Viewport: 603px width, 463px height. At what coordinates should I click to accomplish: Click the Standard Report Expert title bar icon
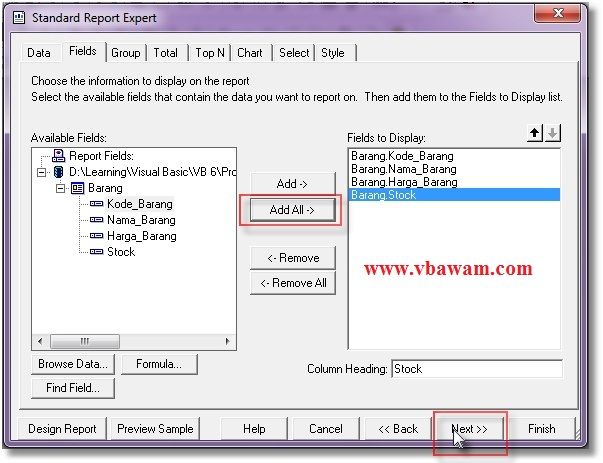point(19,18)
